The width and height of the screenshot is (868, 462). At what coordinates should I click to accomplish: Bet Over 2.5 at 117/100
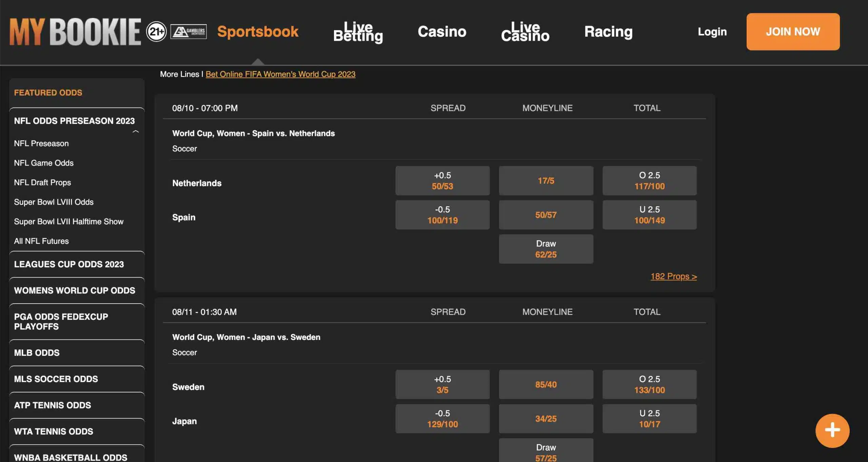coord(649,181)
